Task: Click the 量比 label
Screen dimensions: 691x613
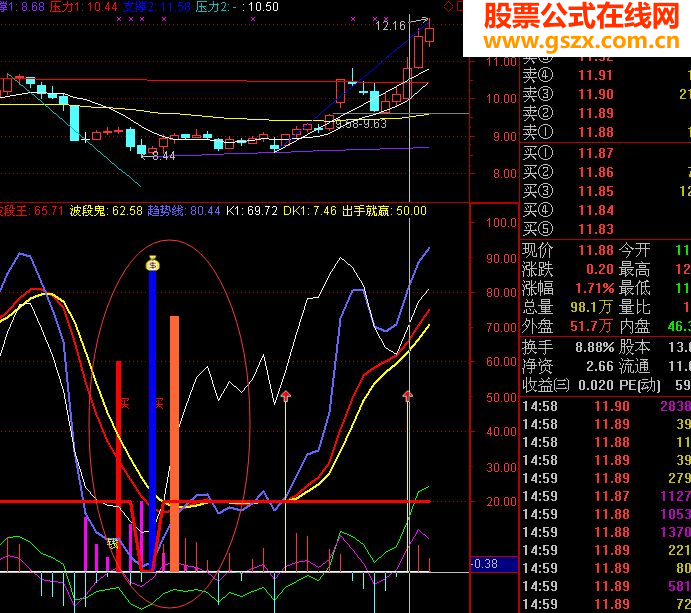Action: pos(635,307)
